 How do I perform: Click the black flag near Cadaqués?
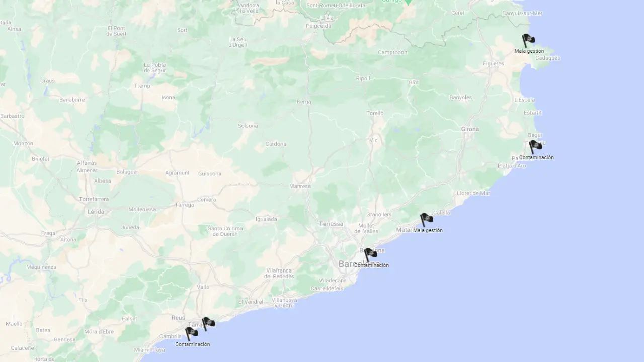528,40
